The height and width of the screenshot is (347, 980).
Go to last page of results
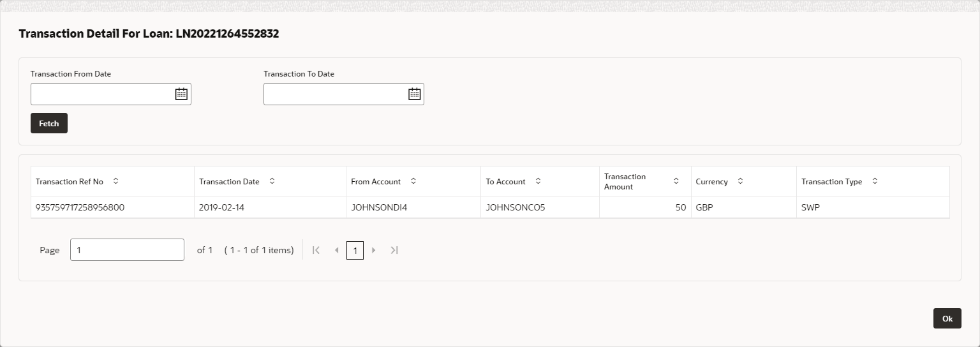(x=394, y=250)
